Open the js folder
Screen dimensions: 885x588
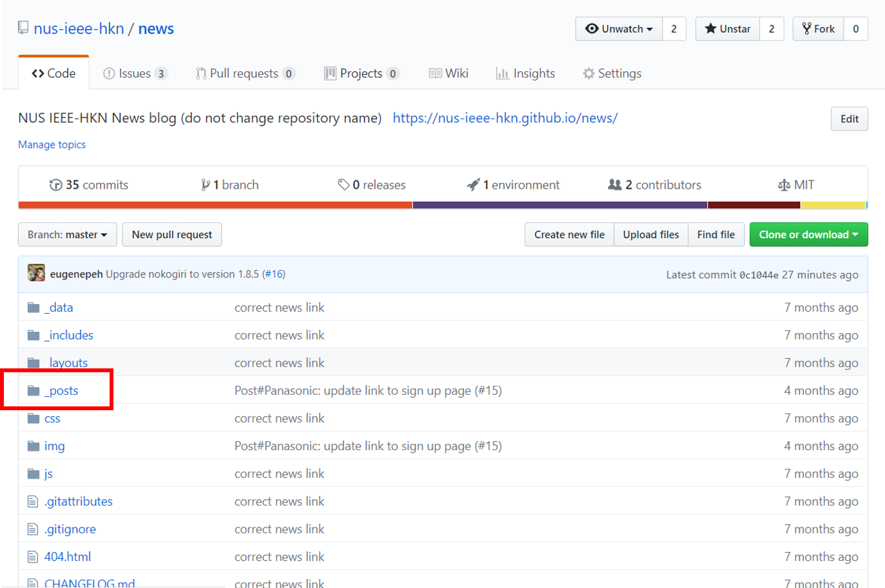point(48,473)
